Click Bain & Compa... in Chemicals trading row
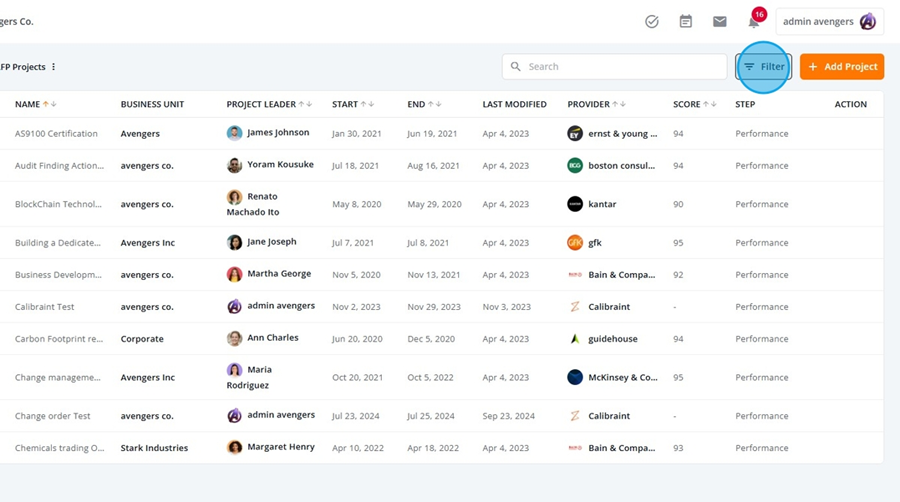 (x=622, y=448)
